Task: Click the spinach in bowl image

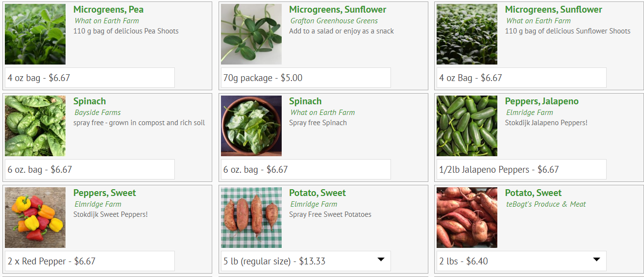Action: [251, 126]
